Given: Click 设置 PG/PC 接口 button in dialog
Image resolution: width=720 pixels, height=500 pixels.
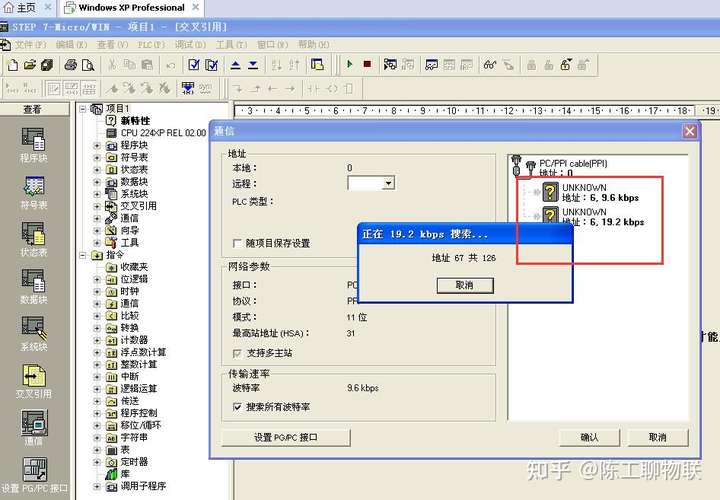Looking at the screenshot, I should (286, 438).
